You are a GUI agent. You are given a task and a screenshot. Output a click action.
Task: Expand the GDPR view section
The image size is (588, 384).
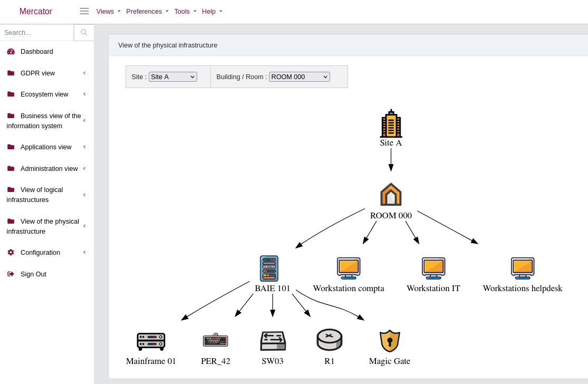coord(37,73)
